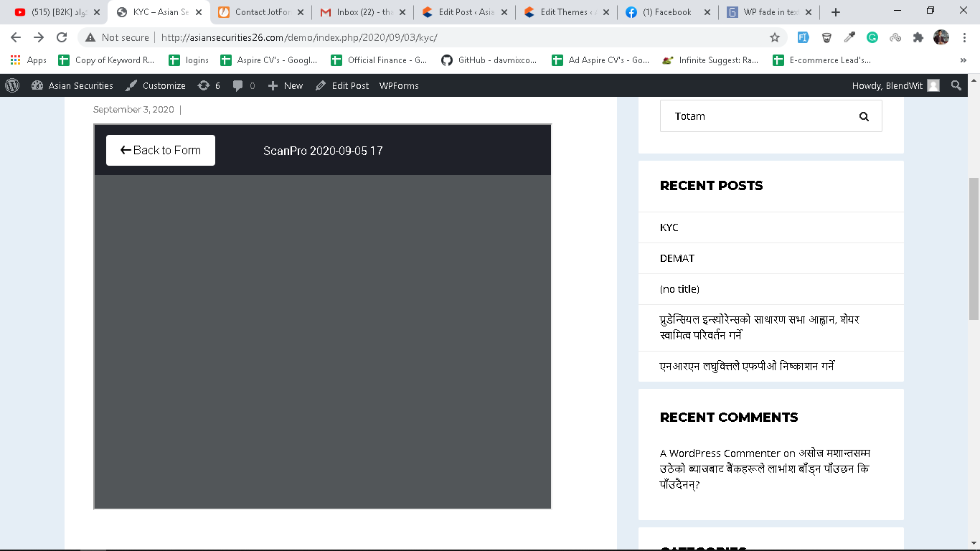The image size is (980, 551).
Task: Open the (no title) recent post
Action: 679,289
